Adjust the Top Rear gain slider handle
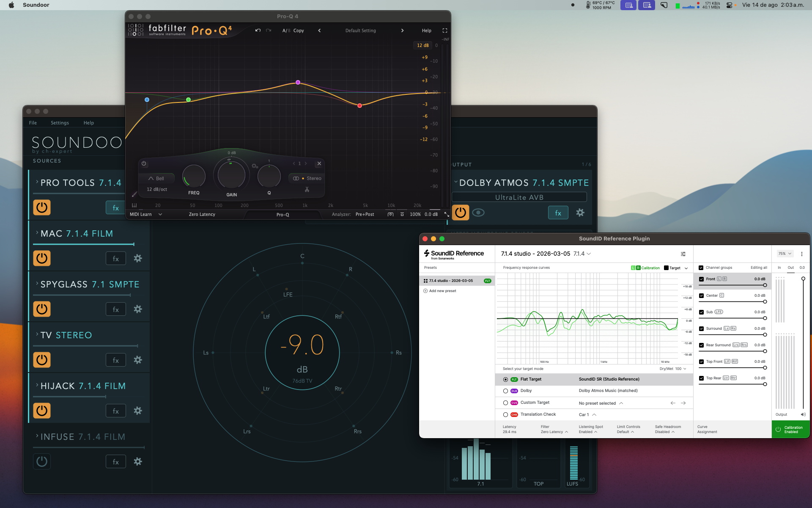Screen dimensions: 812x508 point(765,384)
